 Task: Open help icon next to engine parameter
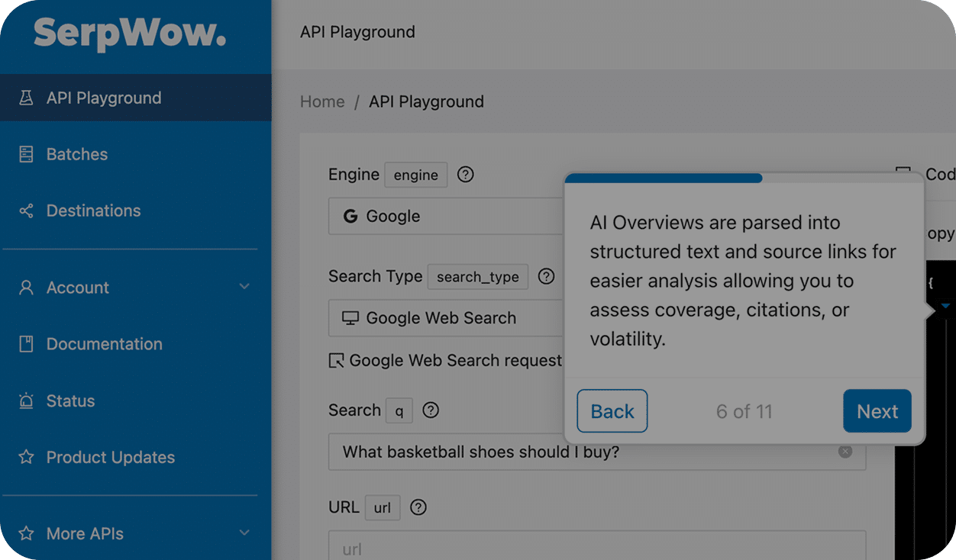click(x=465, y=175)
